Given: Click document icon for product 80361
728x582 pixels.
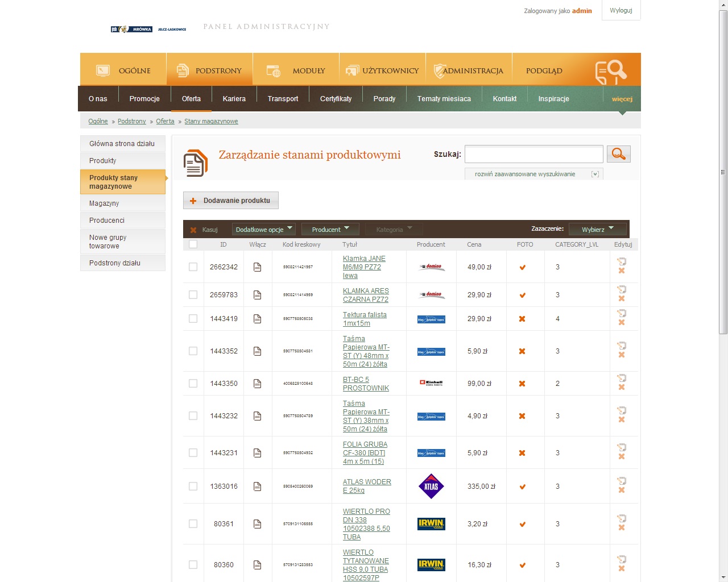Looking at the screenshot, I should [257, 524].
